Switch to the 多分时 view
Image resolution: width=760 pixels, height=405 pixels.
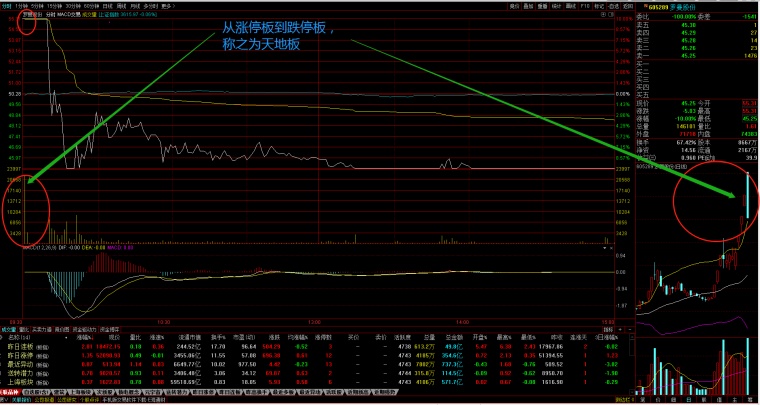pyautogui.click(x=151, y=6)
